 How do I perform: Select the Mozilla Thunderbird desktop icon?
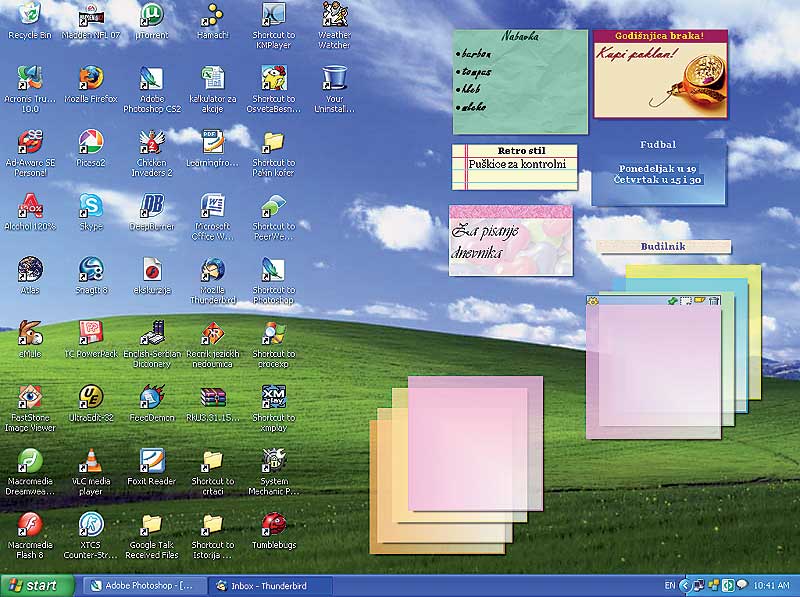[x=213, y=269]
